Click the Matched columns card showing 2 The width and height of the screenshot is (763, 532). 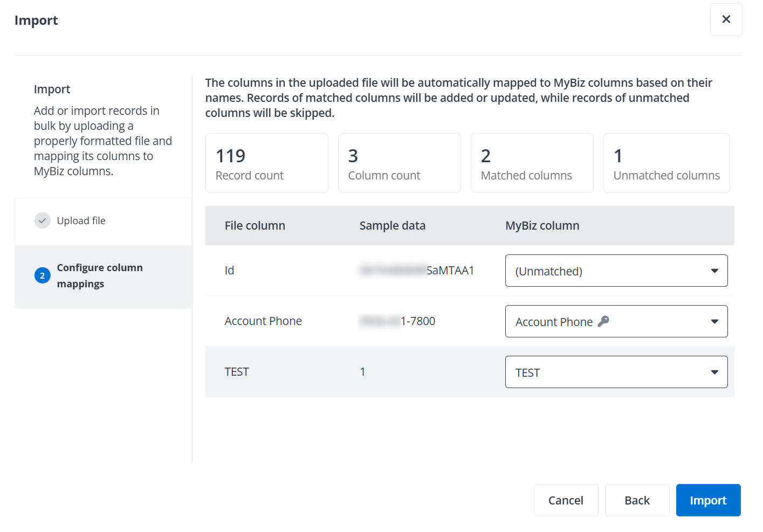532,163
